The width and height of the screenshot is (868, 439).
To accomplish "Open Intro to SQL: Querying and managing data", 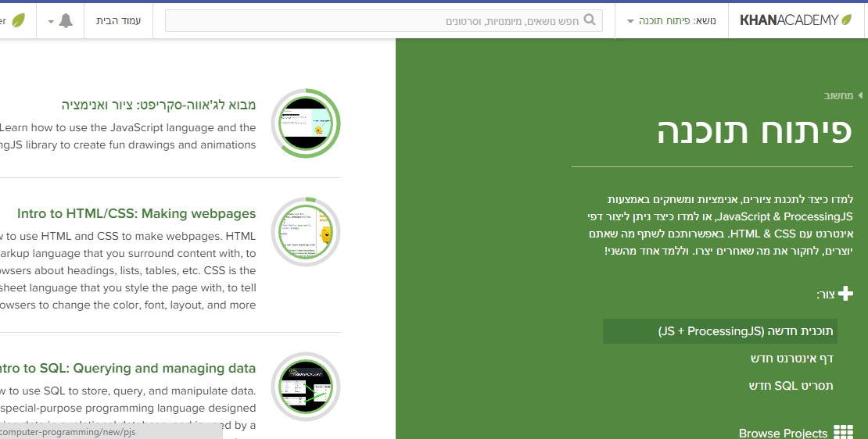I will click(x=128, y=368).
